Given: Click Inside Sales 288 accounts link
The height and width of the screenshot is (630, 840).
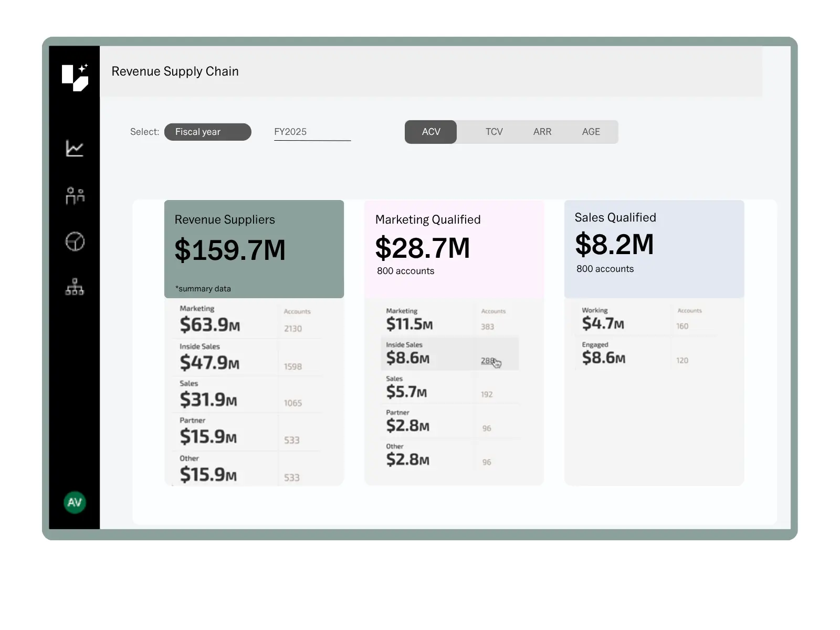Looking at the screenshot, I should [x=488, y=361].
